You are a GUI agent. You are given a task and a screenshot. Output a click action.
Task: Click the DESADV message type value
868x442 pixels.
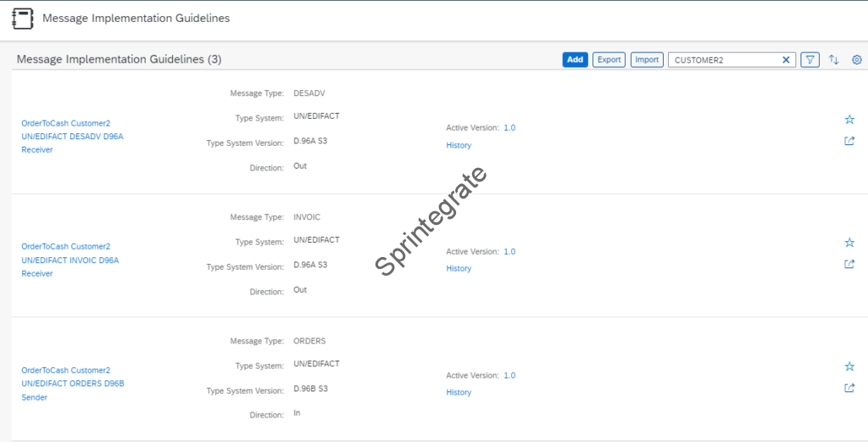(309, 93)
